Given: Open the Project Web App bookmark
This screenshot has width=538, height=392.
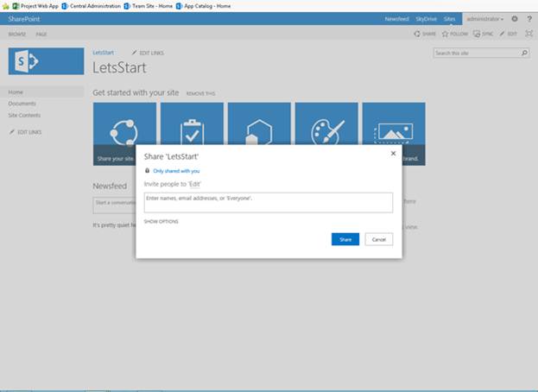Looking at the screenshot, I should [x=35, y=6].
